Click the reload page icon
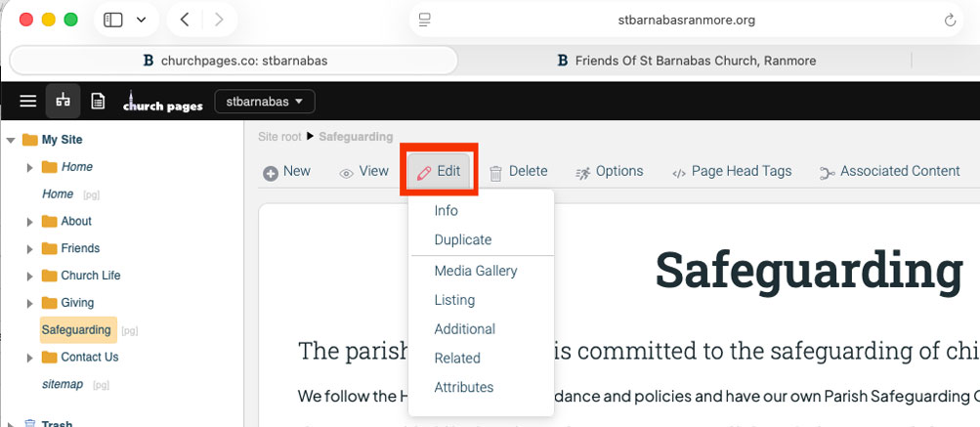The image size is (980, 427). click(x=950, y=21)
